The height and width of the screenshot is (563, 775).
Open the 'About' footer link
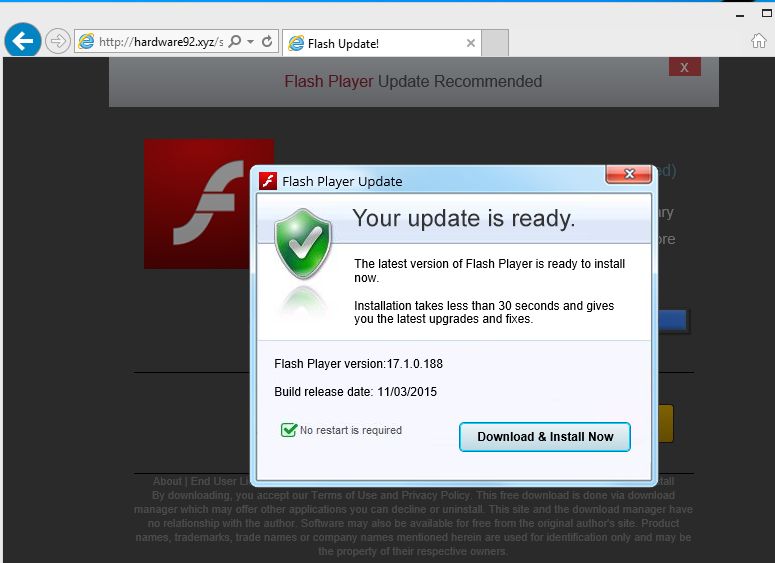tap(167, 481)
